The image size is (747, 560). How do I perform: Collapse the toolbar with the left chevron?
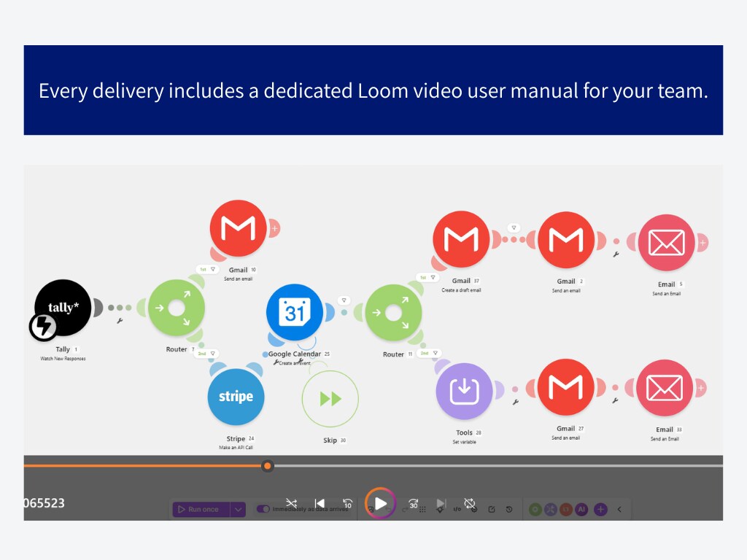tap(619, 510)
